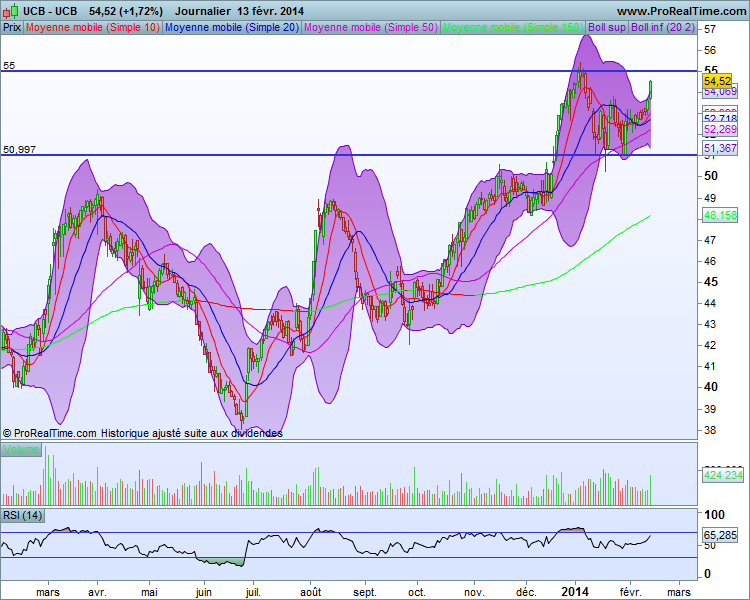Viewport: 750px width, 600px height.
Task: Click the 40 price axis label
Action: coord(711,387)
